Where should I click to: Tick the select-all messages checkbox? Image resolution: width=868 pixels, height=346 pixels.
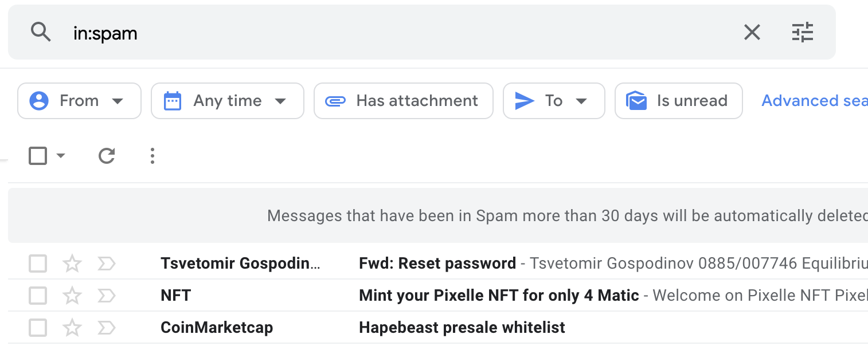38,155
